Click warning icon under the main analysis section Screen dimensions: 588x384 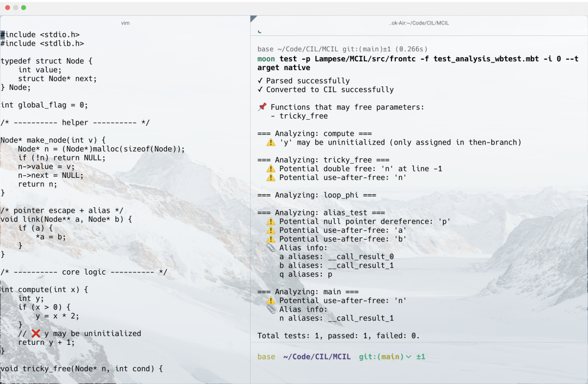coord(271,300)
